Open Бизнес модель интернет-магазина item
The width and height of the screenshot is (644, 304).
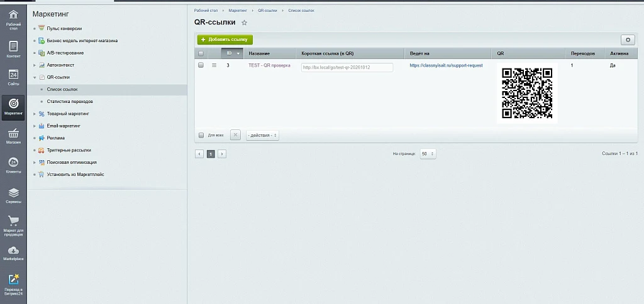(x=82, y=41)
